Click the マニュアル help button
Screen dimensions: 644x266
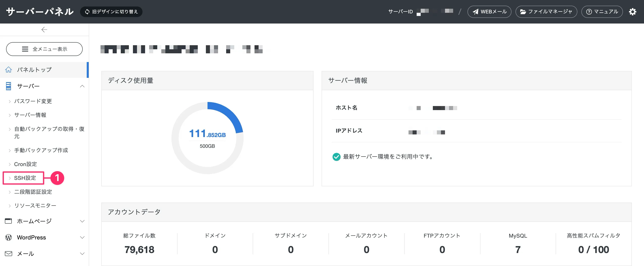[x=602, y=12]
